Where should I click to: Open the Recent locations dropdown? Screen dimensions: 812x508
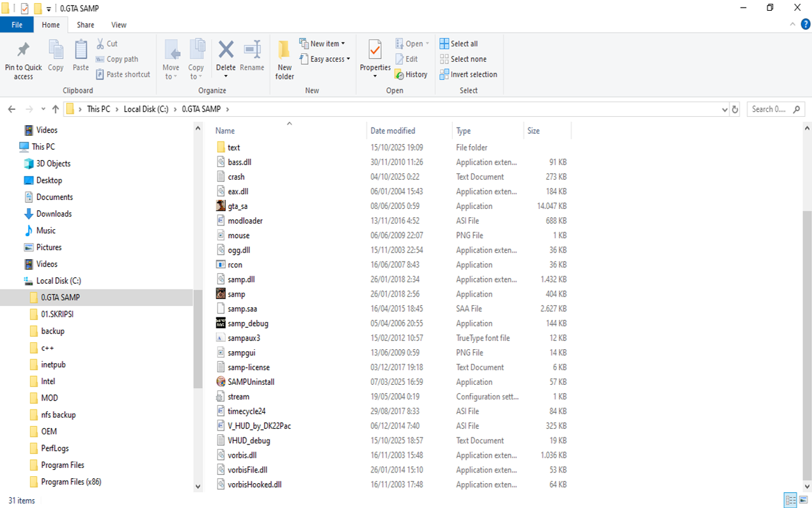(x=43, y=109)
